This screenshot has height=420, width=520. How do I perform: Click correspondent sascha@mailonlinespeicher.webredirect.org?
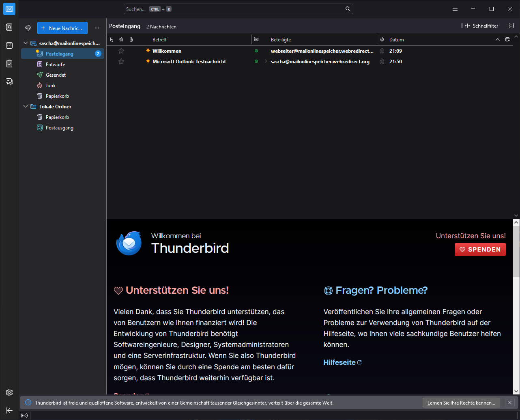320,62
